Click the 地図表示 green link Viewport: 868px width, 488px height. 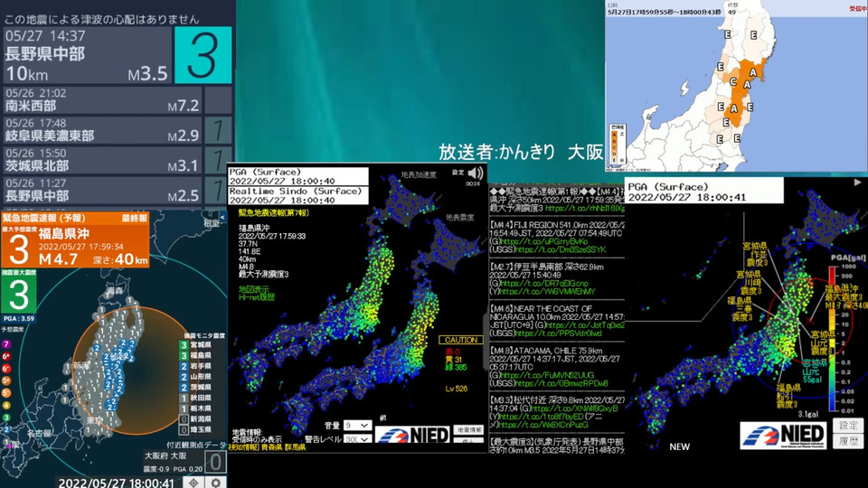tap(254, 289)
